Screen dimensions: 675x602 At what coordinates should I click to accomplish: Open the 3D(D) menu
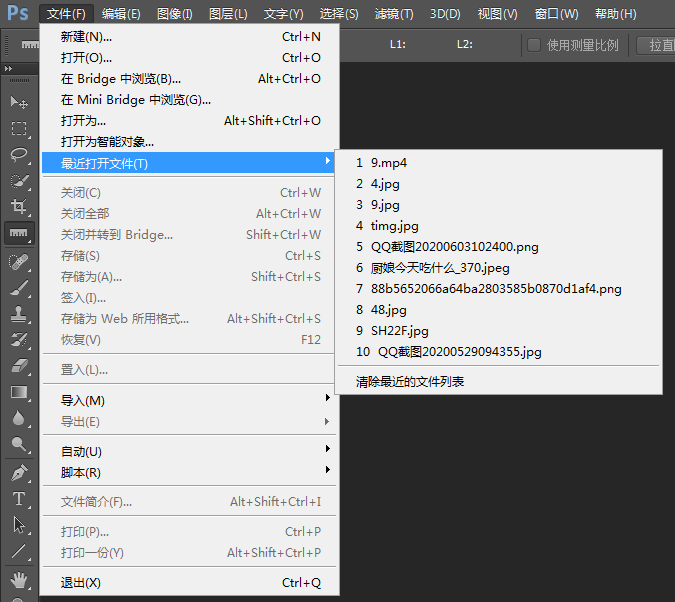coord(445,14)
